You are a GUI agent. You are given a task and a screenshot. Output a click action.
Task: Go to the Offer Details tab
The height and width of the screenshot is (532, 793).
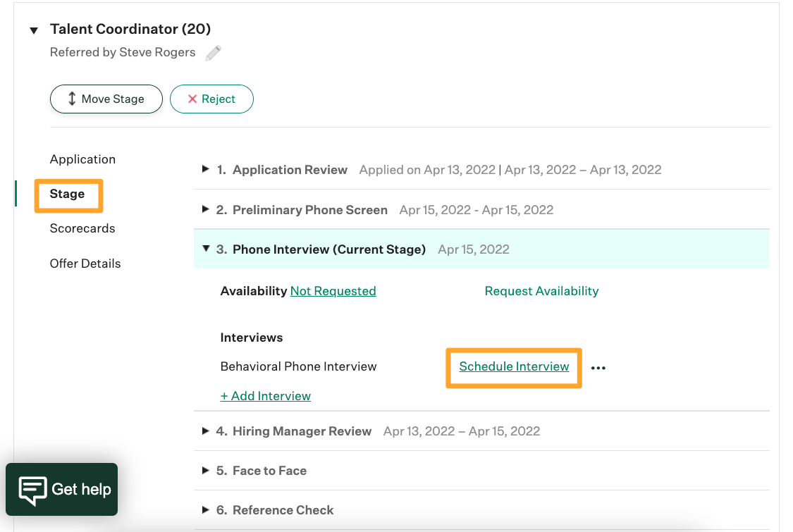click(x=85, y=264)
